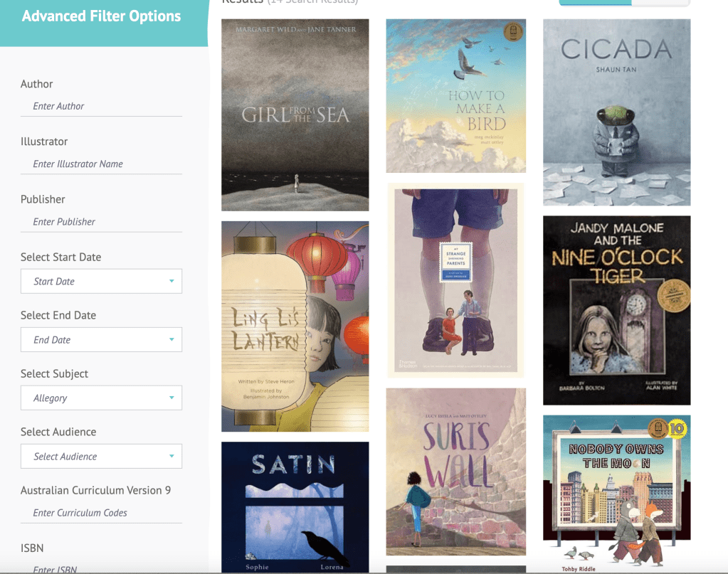Expand the End Date dropdown
The image size is (728, 574).
(x=101, y=340)
